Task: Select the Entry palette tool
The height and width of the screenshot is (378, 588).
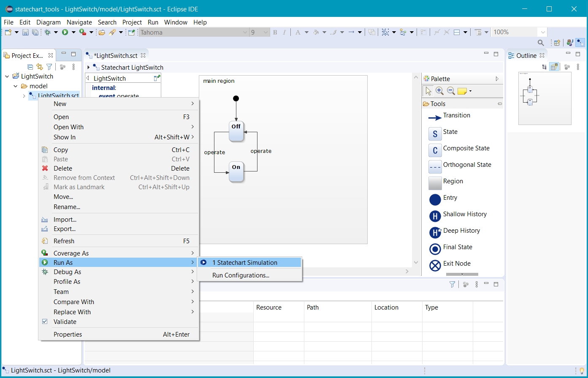Action: coord(443,199)
